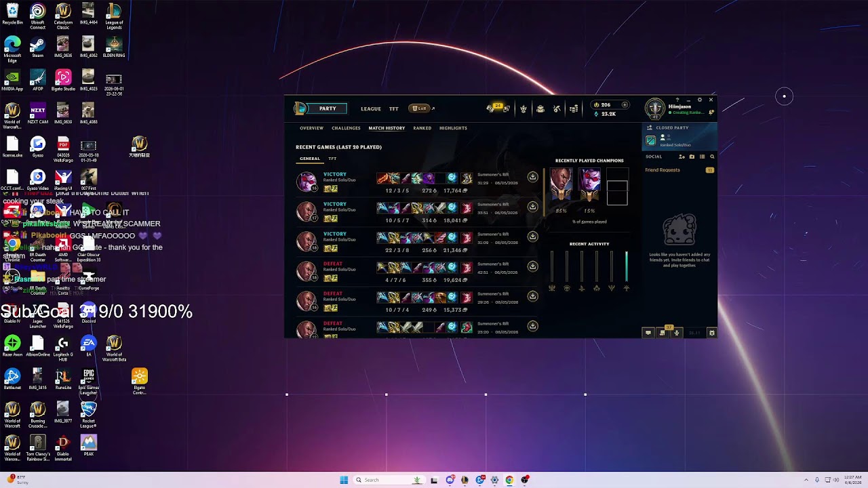Image resolution: width=868 pixels, height=488 pixels.
Task: Launch Elgato Studio from desktop
Action: point(63,81)
